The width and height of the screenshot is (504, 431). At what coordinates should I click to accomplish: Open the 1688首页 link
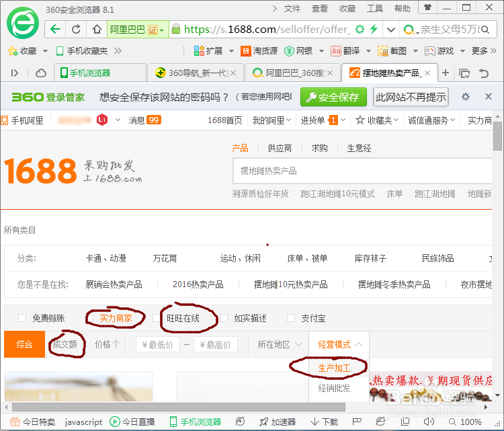click(x=224, y=120)
